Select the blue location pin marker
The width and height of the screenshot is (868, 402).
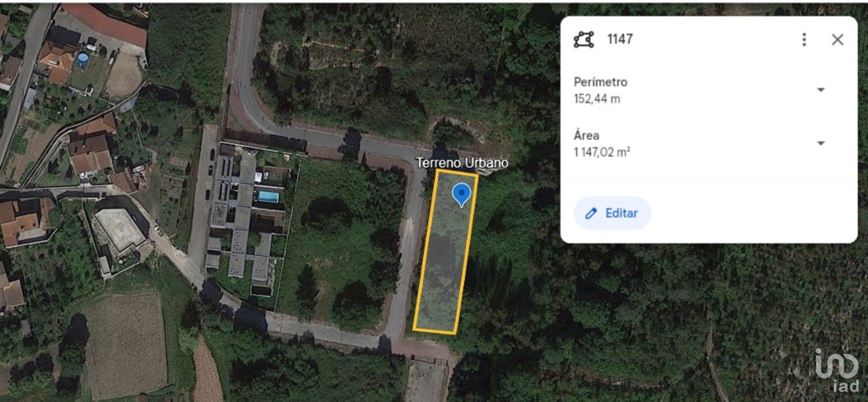point(462,195)
